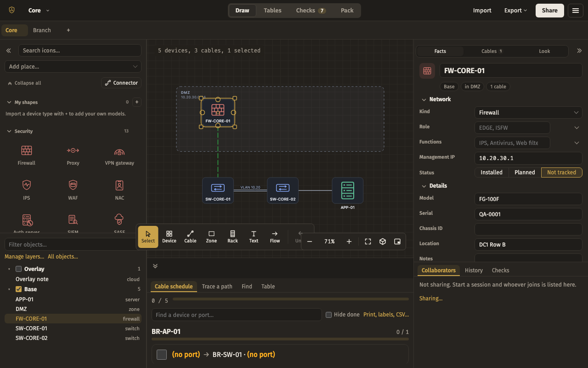The image size is (588, 368).
Task: Click the Management IP field
Action: pos(528,158)
